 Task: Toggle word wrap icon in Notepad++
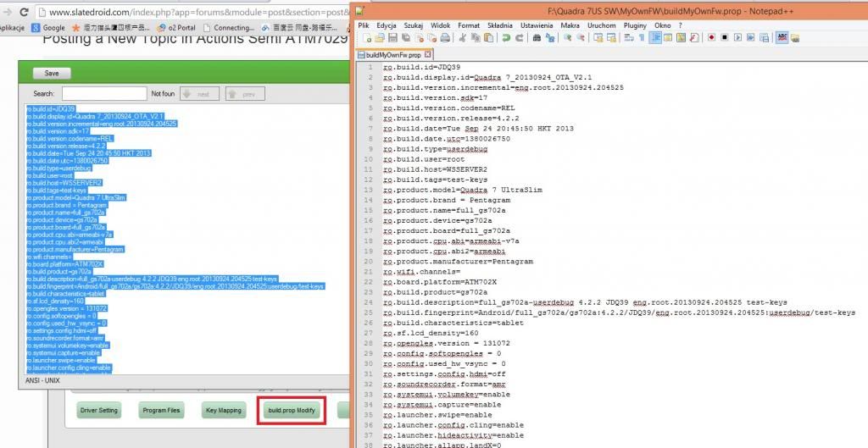pyautogui.click(x=629, y=37)
